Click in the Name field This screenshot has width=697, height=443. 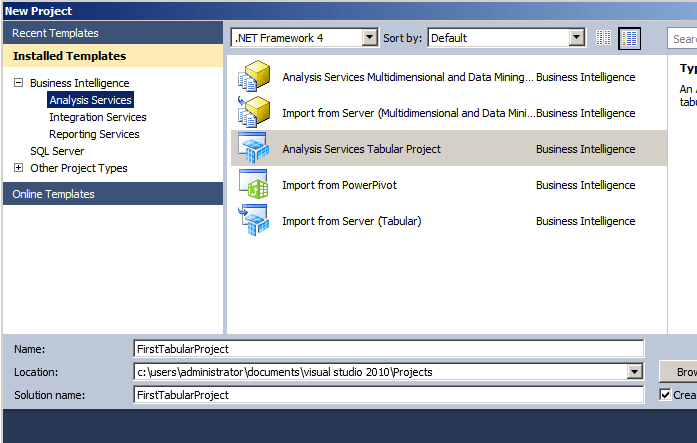coord(389,349)
